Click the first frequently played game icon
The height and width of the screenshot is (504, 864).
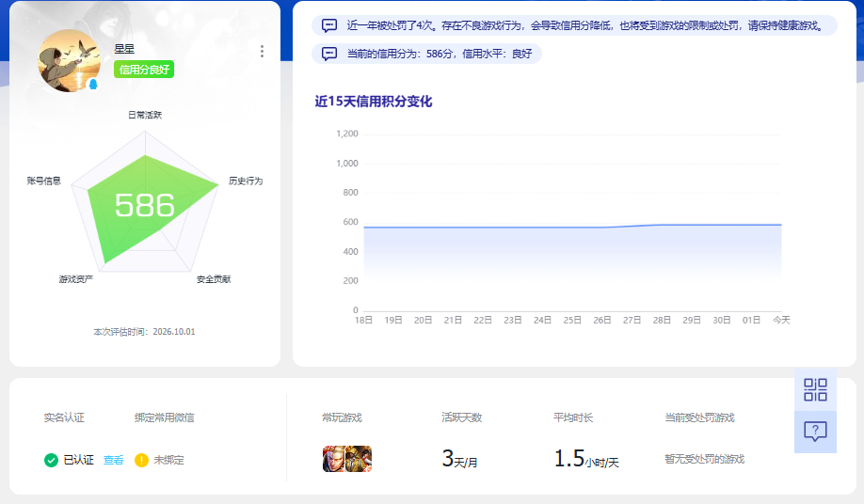tap(334, 459)
